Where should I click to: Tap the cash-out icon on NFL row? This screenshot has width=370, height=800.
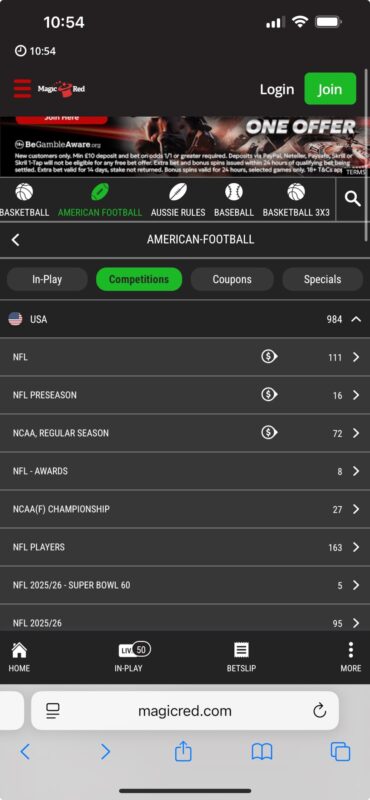269,357
